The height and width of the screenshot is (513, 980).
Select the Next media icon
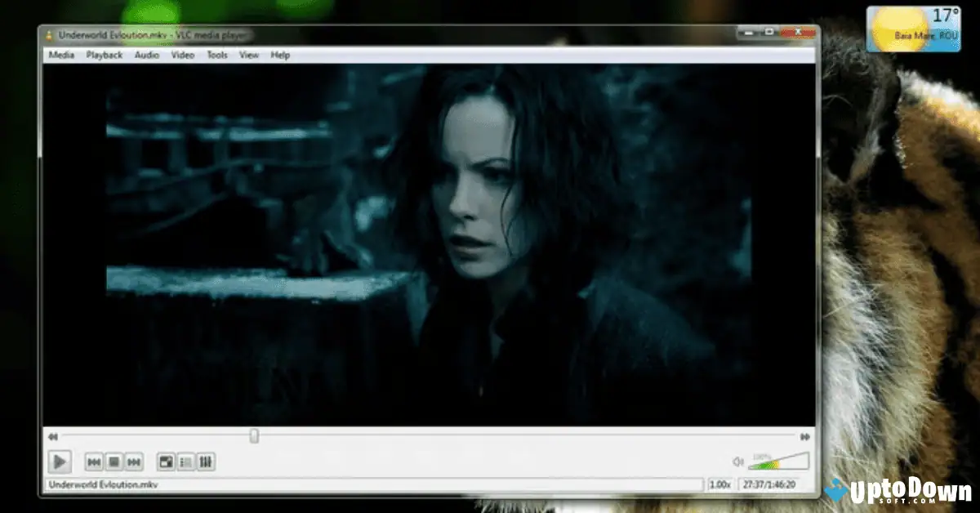tap(133, 462)
